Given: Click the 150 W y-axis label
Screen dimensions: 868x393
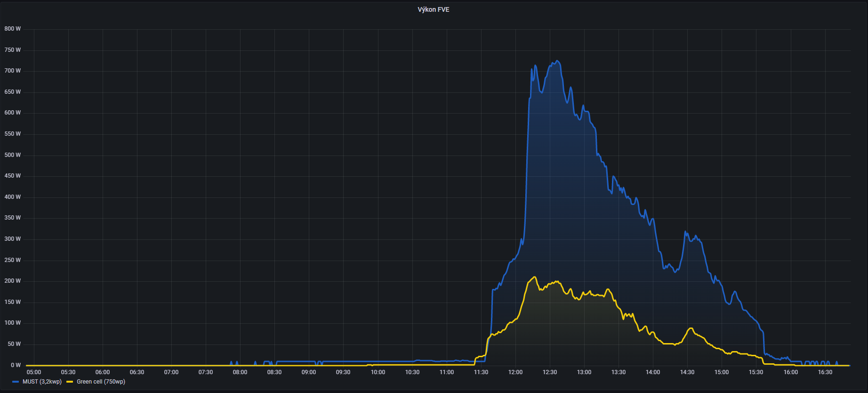Looking at the screenshot, I should 13,302.
